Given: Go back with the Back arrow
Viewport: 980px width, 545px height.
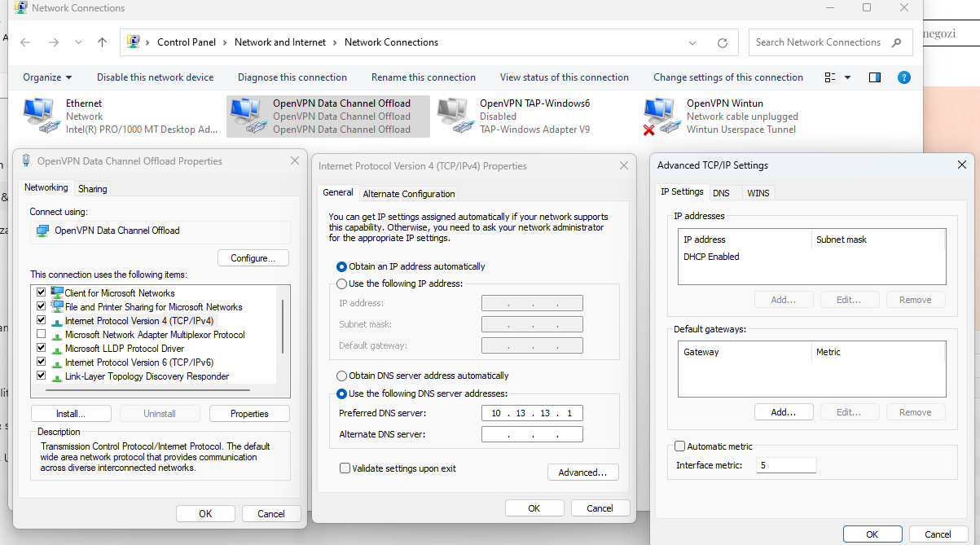Looking at the screenshot, I should click(25, 42).
